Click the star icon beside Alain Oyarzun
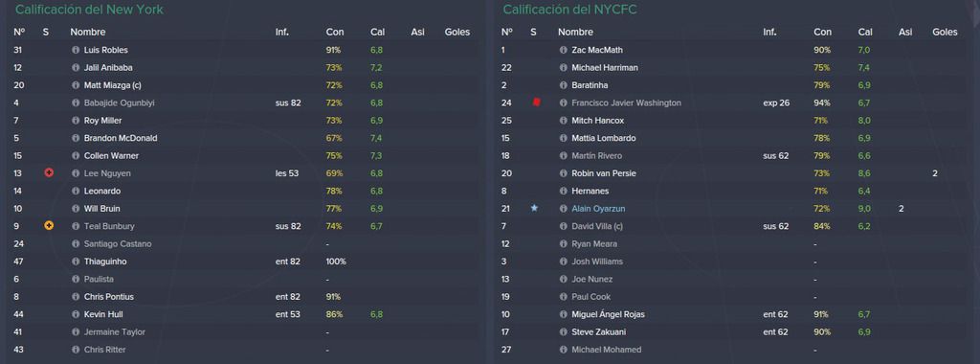This screenshot has width=980, height=364. [x=534, y=208]
